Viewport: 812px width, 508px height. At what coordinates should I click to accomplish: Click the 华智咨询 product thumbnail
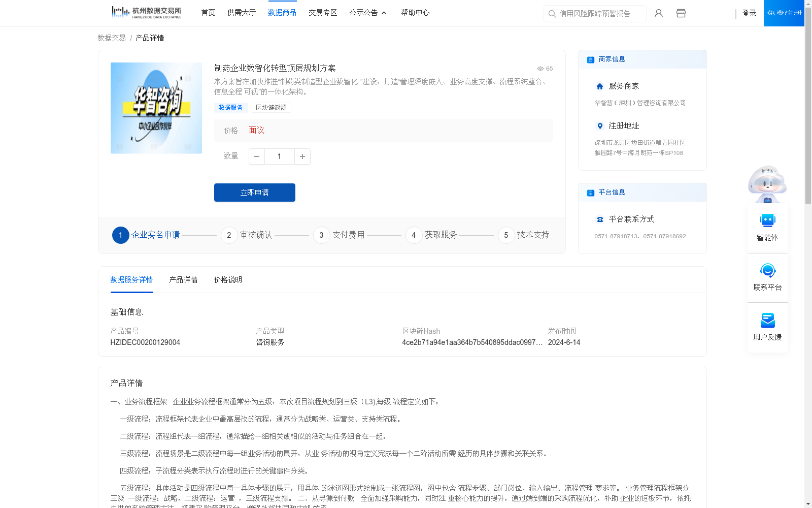tap(156, 108)
